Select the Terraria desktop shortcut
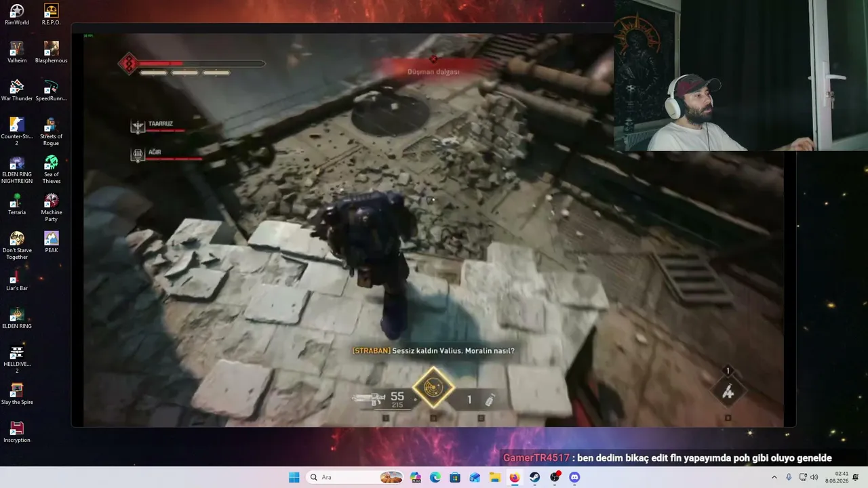This screenshot has width=868, height=488. (x=17, y=204)
